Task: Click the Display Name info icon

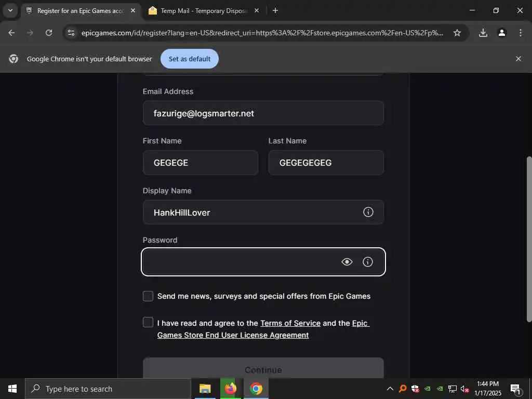Action: (368, 212)
